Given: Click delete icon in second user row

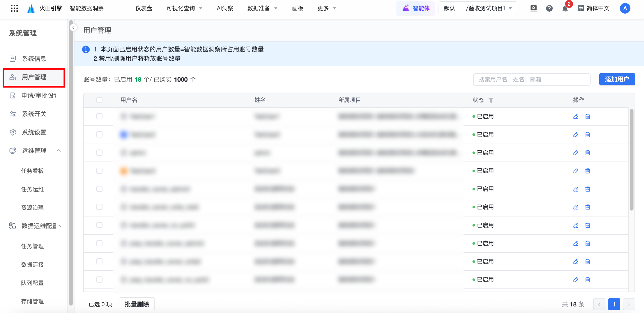Looking at the screenshot, I should coord(587,135).
